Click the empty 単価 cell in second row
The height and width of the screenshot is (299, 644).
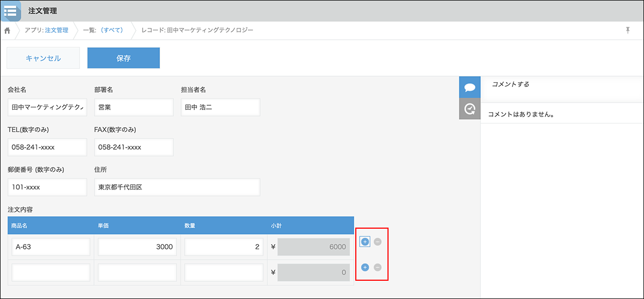pyautogui.click(x=137, y=273)
